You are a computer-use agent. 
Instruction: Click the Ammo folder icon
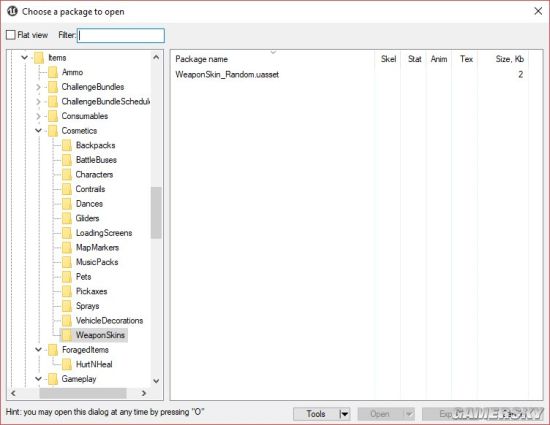tap(53, 72)
